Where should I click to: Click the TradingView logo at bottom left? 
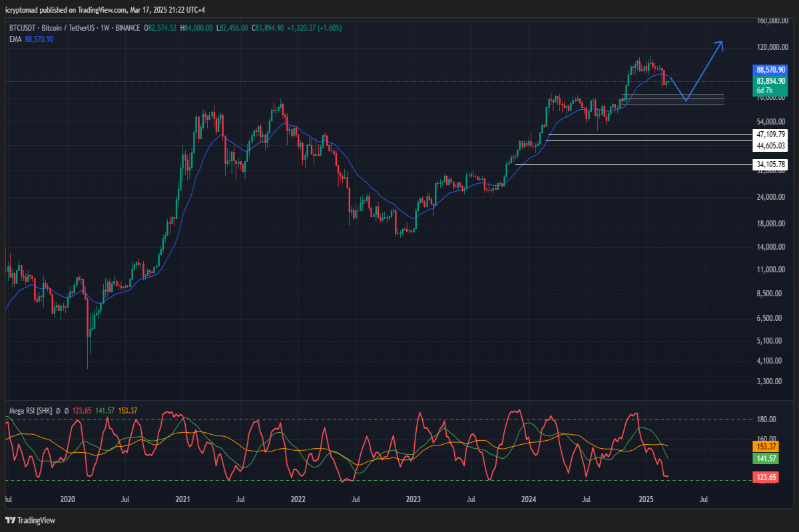tap(31, 520)
